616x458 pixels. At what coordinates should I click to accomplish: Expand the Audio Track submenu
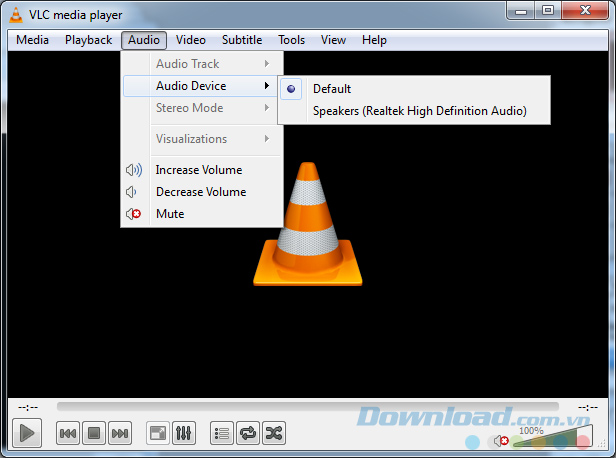(x=202, y=64)
